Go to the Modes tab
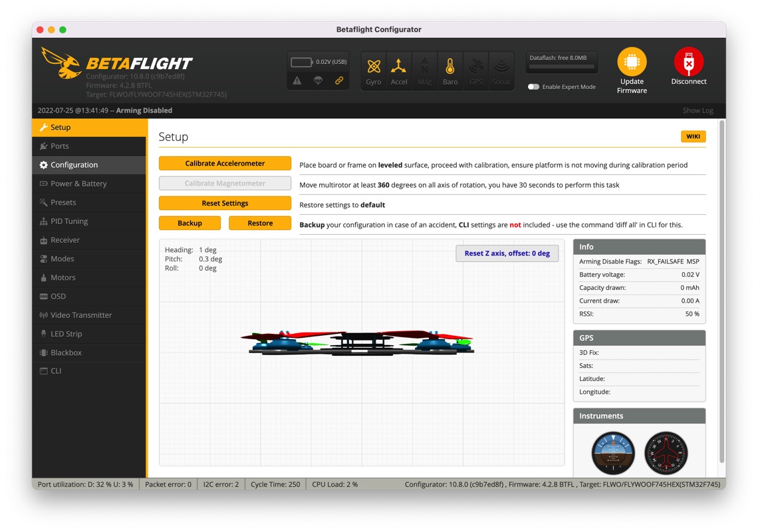 pos(89,259)
